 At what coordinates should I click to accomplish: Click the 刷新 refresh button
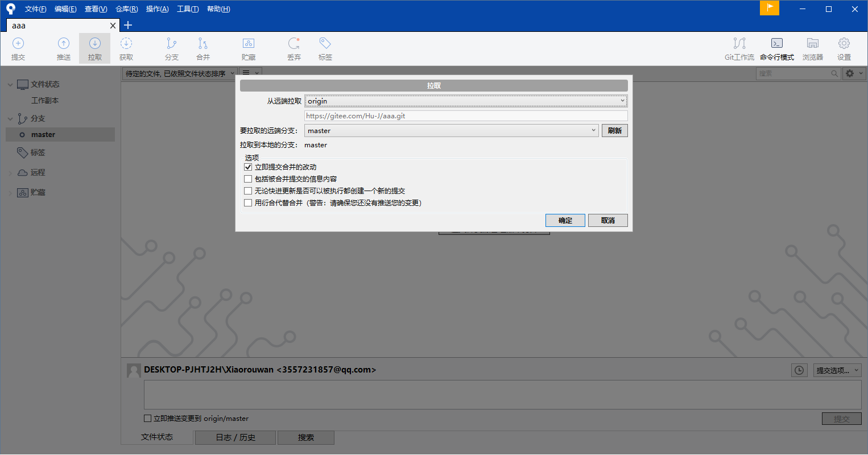[615, 131]
